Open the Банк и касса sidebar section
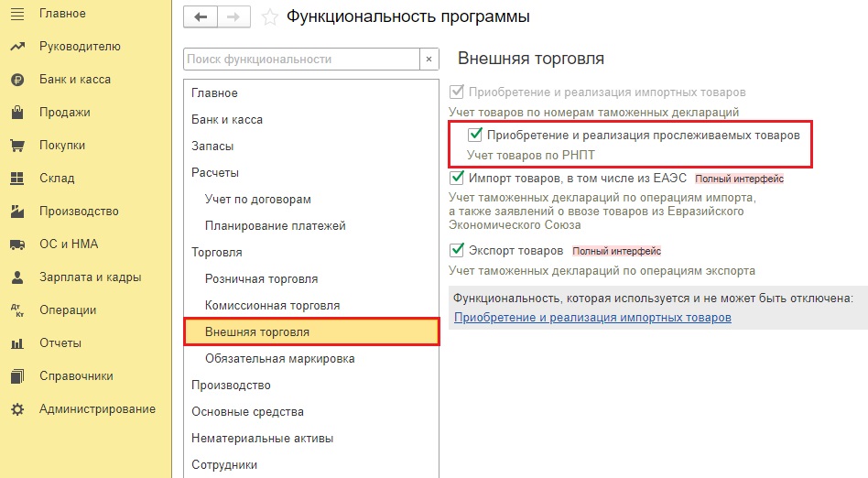 click(75, 80)
